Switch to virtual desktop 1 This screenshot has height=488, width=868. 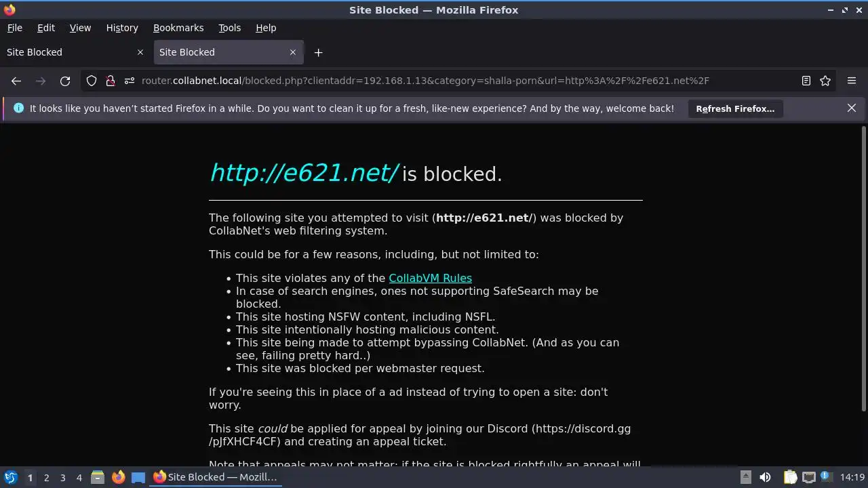pyautogui.click(x=30, y=477)
